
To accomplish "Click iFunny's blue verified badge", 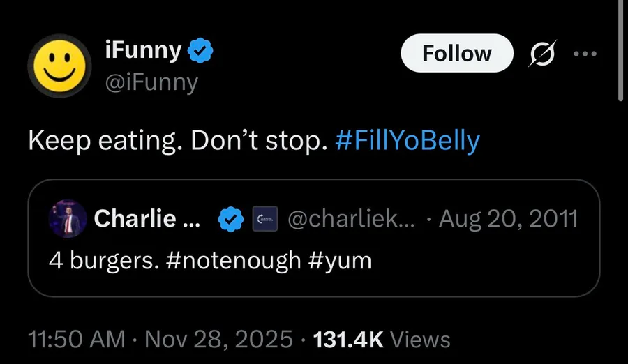I will coord(201,50).
